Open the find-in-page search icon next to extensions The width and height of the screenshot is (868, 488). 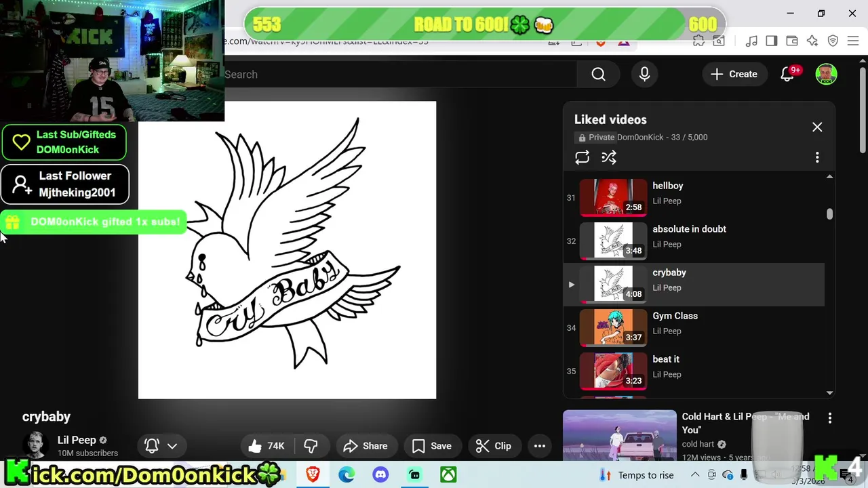(x=717, y=41)
